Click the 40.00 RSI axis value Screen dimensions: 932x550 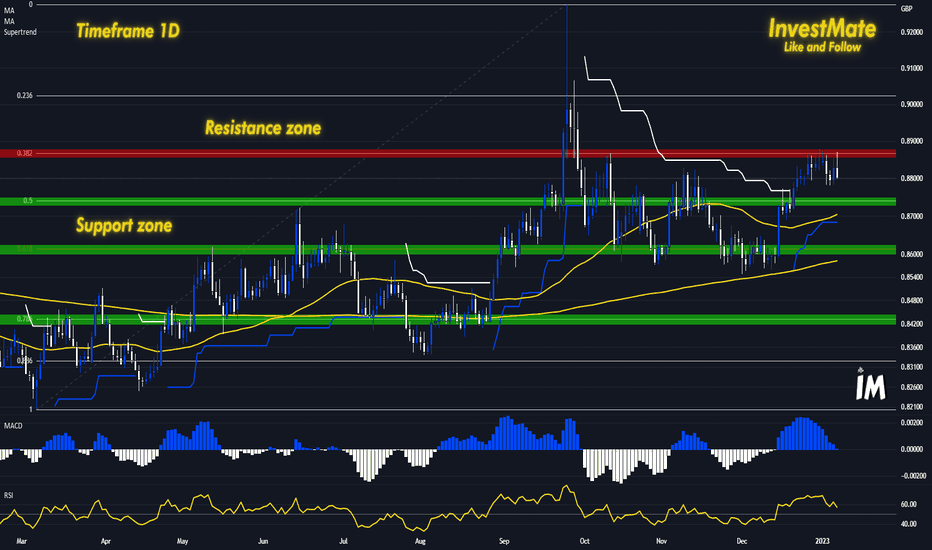(909, 524)
